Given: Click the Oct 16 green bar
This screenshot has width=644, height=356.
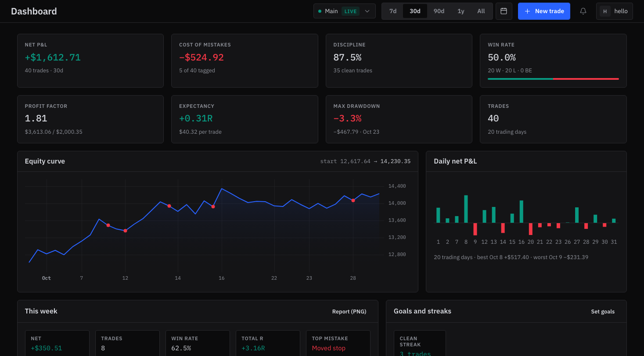Looking at the screenshot, I should pyautogui.click(x=522, y=212).
